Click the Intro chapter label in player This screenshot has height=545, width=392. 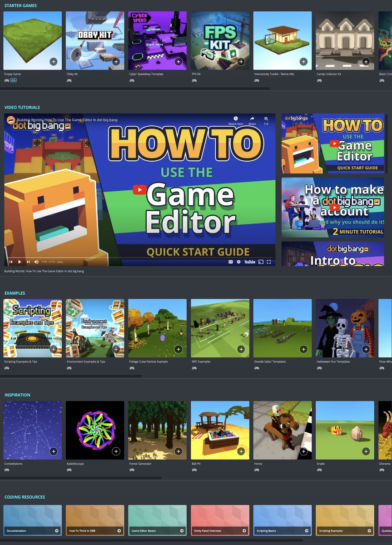[x=60, y=262]
